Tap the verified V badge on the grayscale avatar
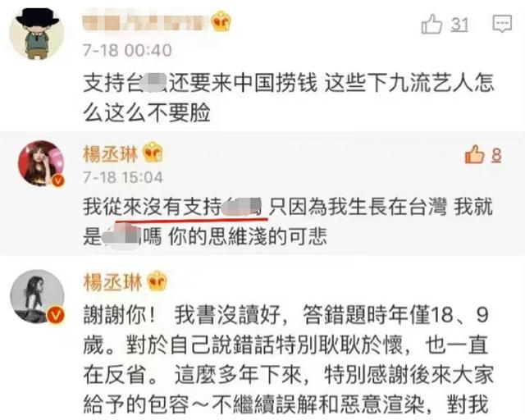Screen dimensions: 525x420 coord(56,316)
